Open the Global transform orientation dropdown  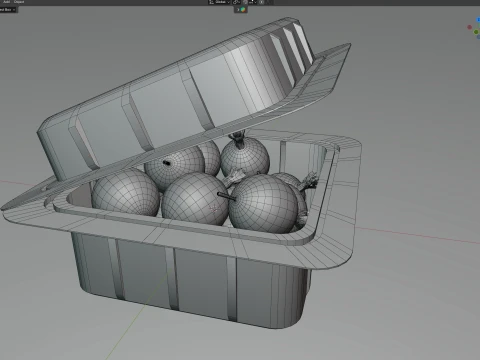(x=219, y=2)
